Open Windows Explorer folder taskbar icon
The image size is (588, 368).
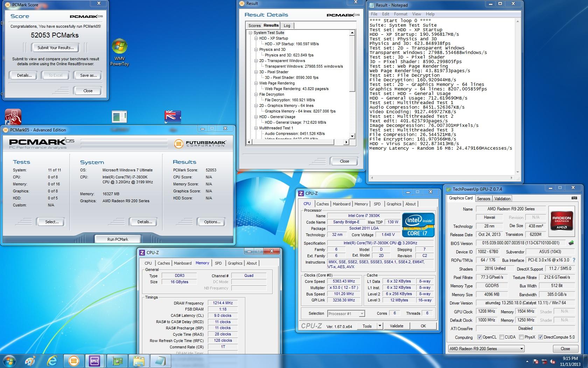[139, 361]
